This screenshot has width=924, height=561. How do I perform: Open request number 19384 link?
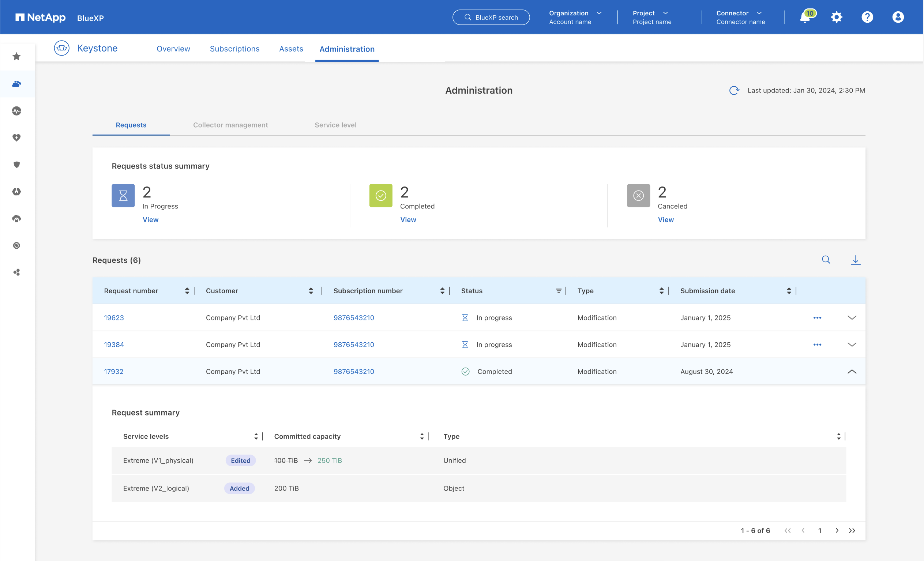point(114,344)
